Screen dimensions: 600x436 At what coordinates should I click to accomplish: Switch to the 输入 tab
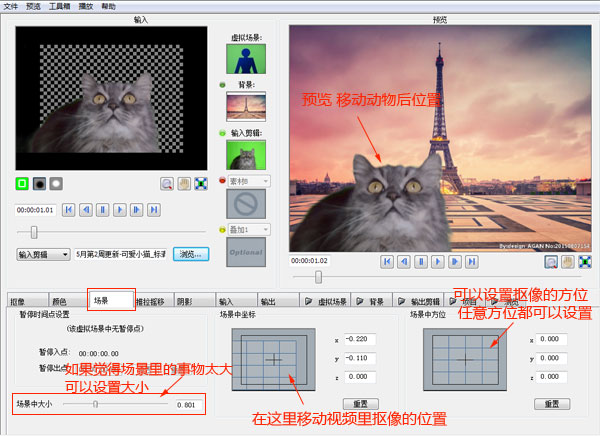[x=236, y=301]
